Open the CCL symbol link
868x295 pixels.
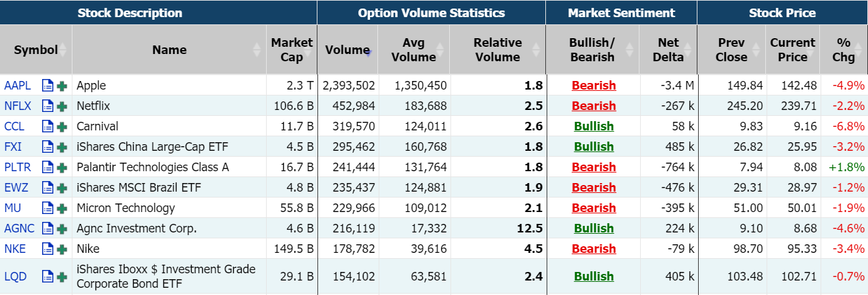click(x=14, y=126)
